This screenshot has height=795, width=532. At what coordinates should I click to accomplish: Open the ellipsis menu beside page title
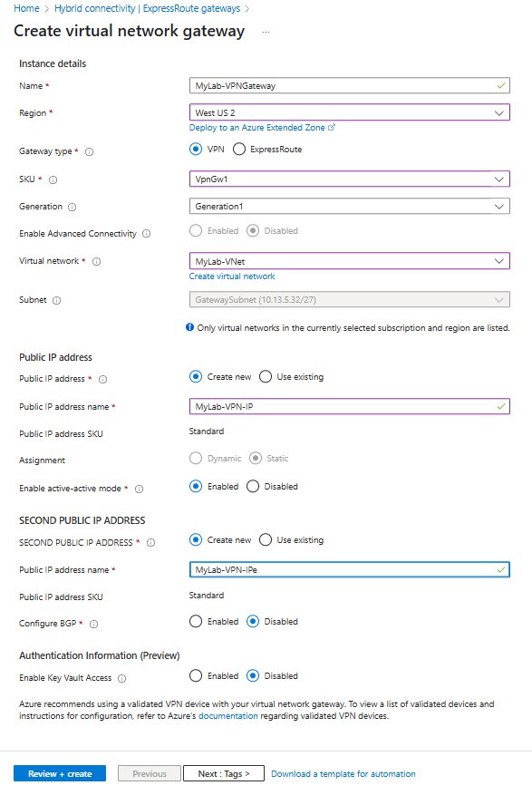pyautogui.click(x=266, y=32)
